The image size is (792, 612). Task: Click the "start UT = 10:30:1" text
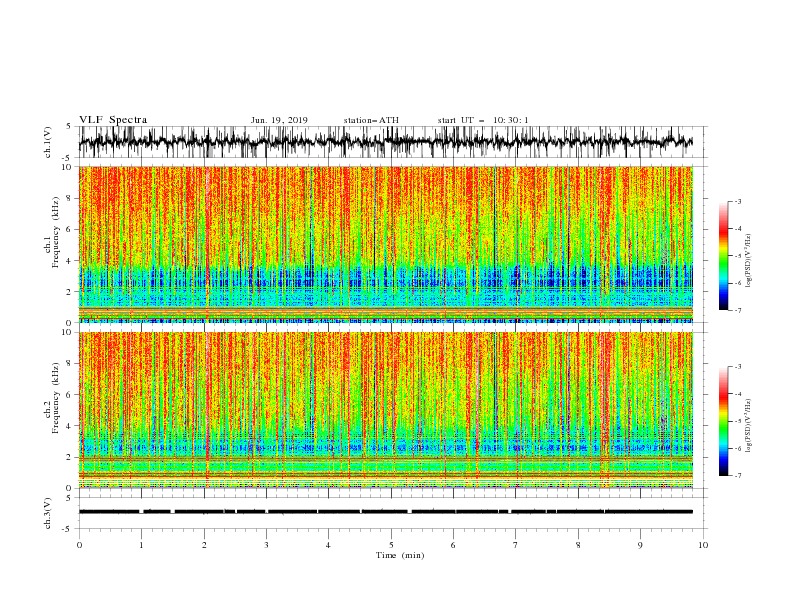point(483,120)
